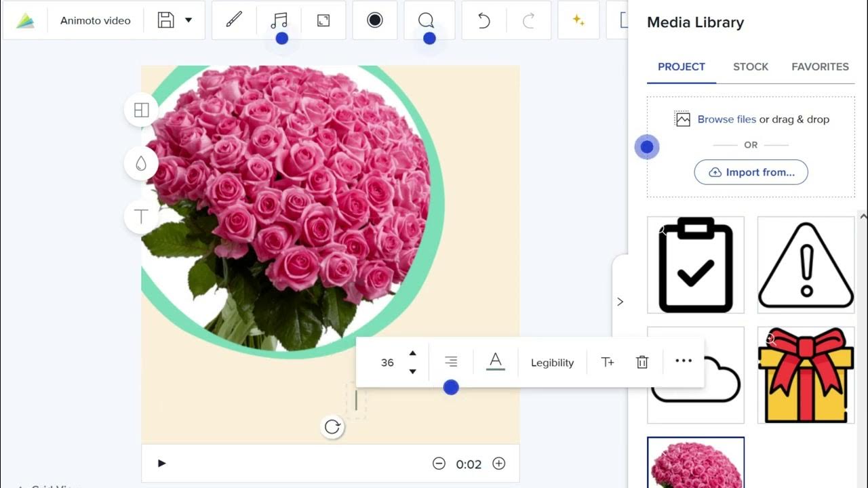Open more text options ellipsis
This screenshot has width=868, height=488.
point(684,361)
